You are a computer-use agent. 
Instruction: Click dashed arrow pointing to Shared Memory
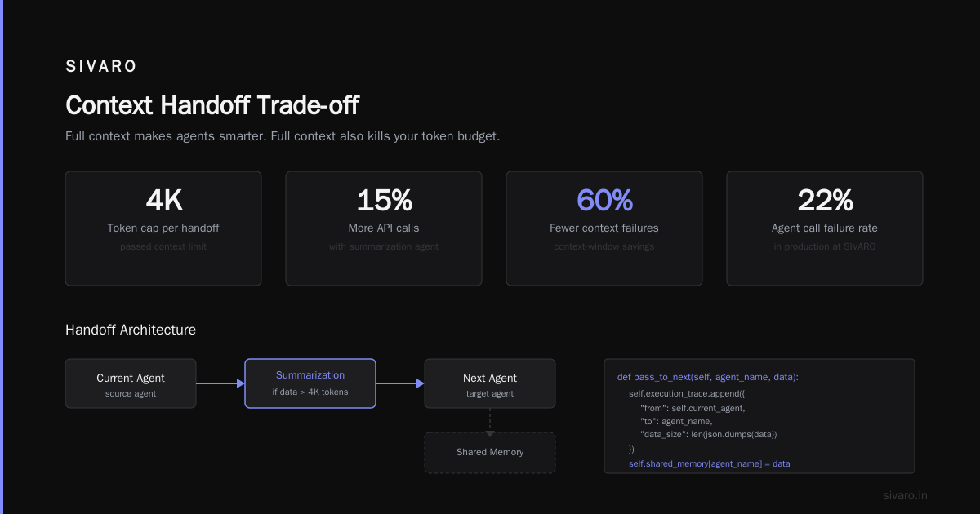[x=490, y=422]
